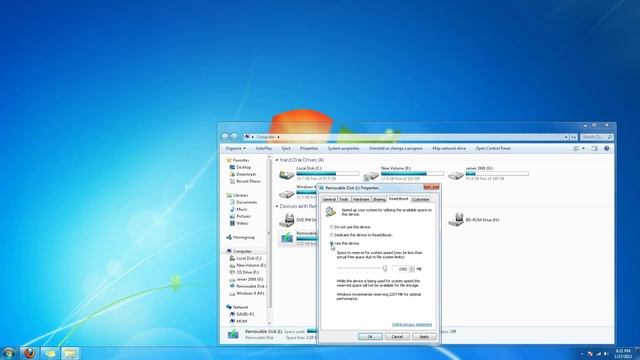Switch to the Customize tab
The height and width of the screenshot is (360, 640).
click(421, 199)
